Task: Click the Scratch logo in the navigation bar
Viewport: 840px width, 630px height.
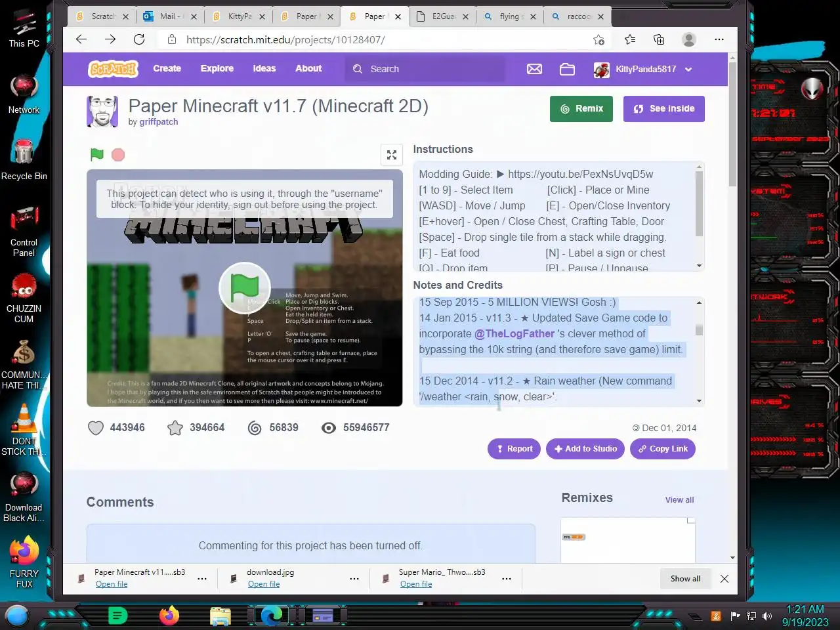Action: coord(113,69)
